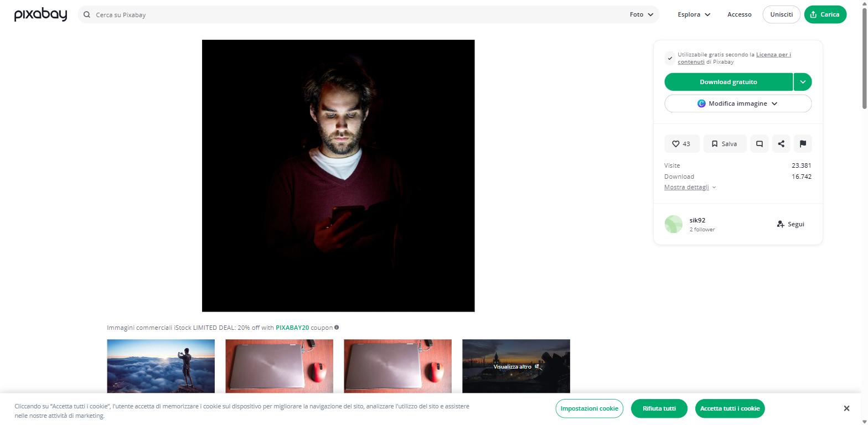Click the report flag icon
The width and height of the screenshot is (868, 425).
[803, 144]
